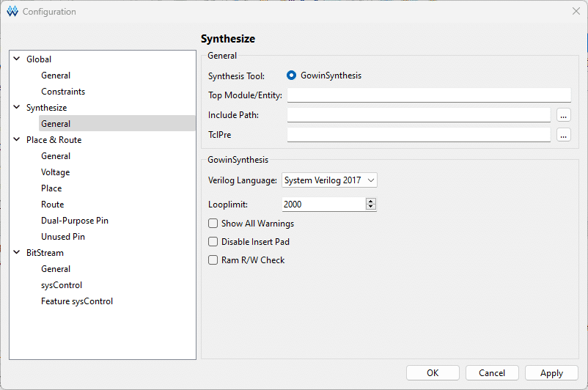This screenshot has height=390, width=588.
Task: Enable the Show All Warnings checkbox
Action: (x=213, y=224)
